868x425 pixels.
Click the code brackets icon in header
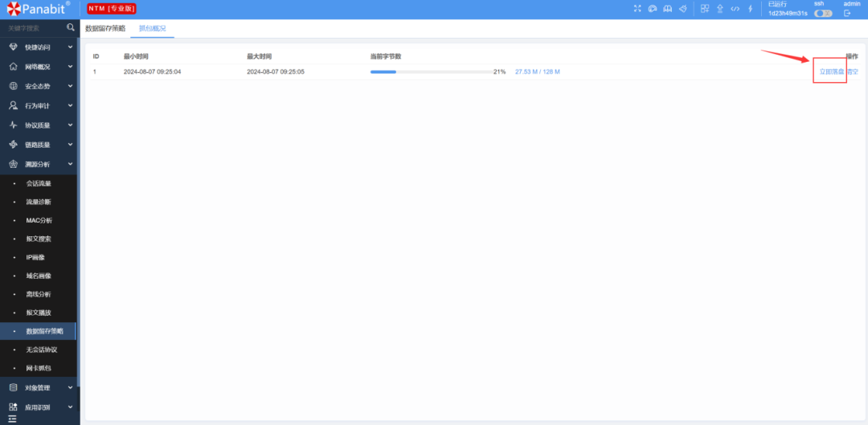pos(735,9)
